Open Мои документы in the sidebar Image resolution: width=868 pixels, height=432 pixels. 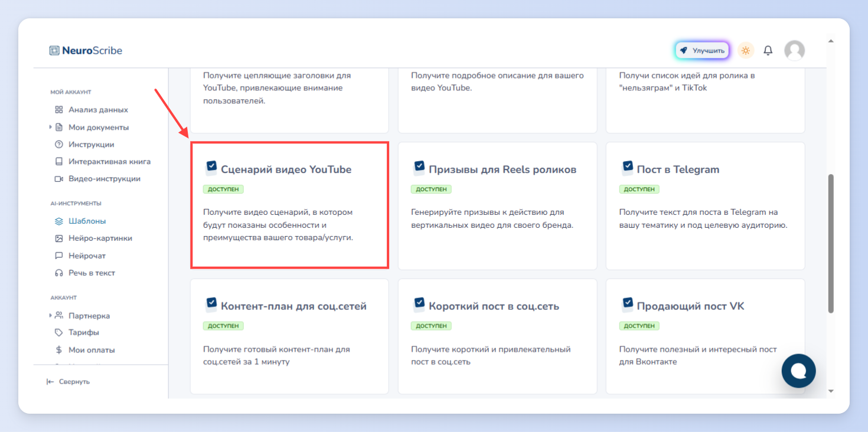click(99, 127)
